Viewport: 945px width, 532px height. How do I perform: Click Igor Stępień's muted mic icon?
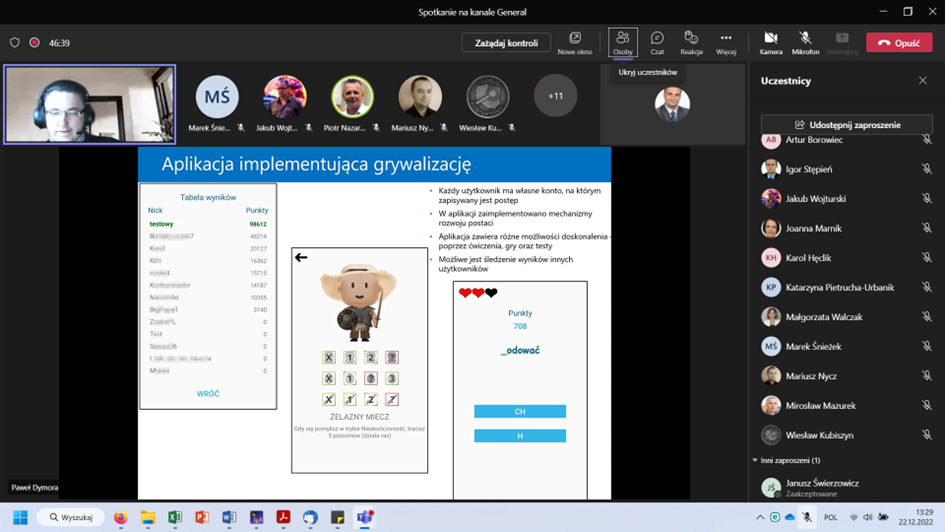pos(926,170)
